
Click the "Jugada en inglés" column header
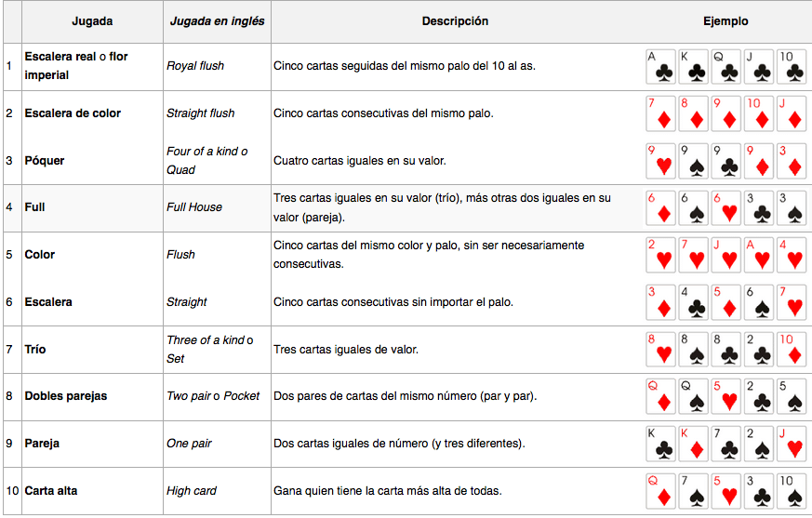(x=217, y=21)
